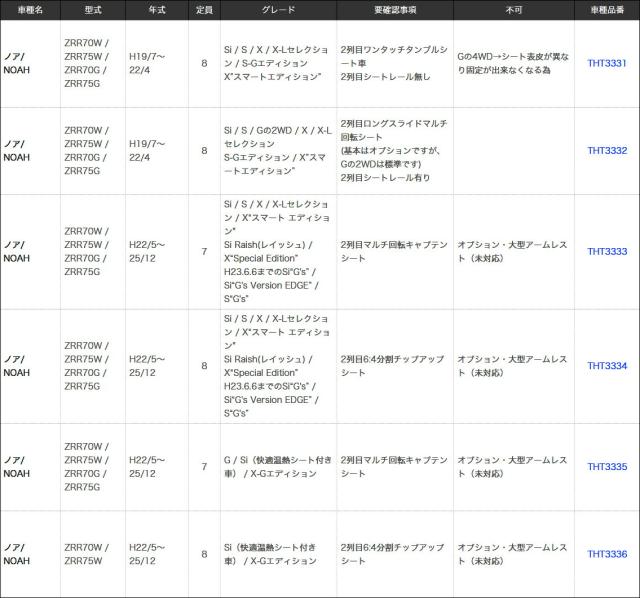640x598 pixels.
Task: Click the capacity value 8 in THT3336 row
Action: pos(204,554)
